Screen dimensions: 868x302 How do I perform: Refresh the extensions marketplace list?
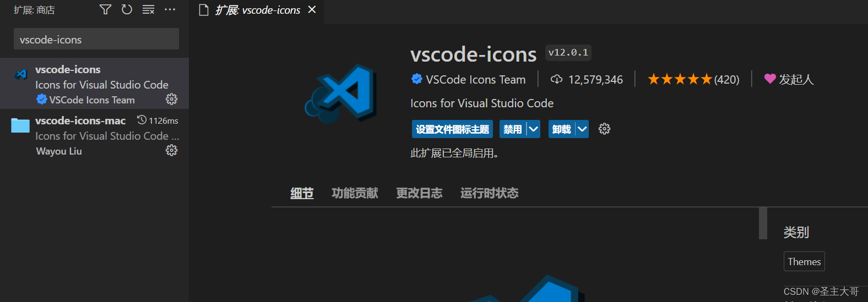pyautogui.click(x=127, y=9)
